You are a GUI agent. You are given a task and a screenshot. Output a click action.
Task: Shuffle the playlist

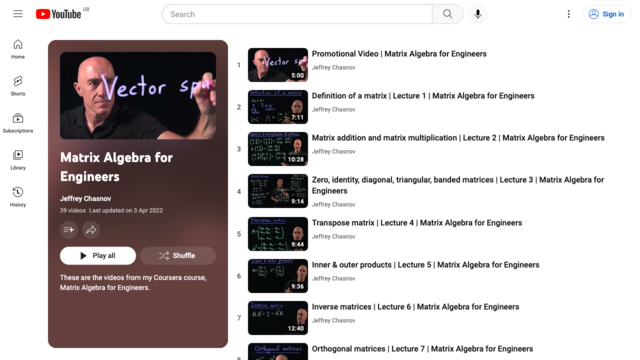(x=178, y=256)
